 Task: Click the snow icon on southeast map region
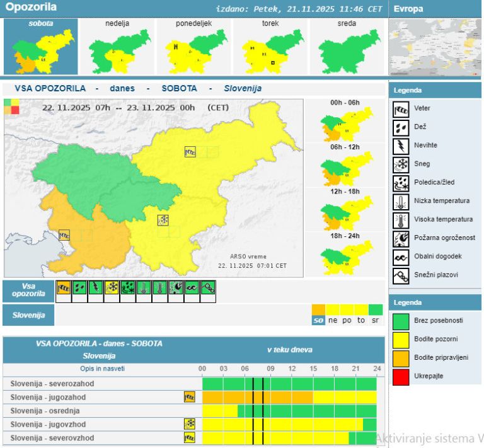pos(163,220)
